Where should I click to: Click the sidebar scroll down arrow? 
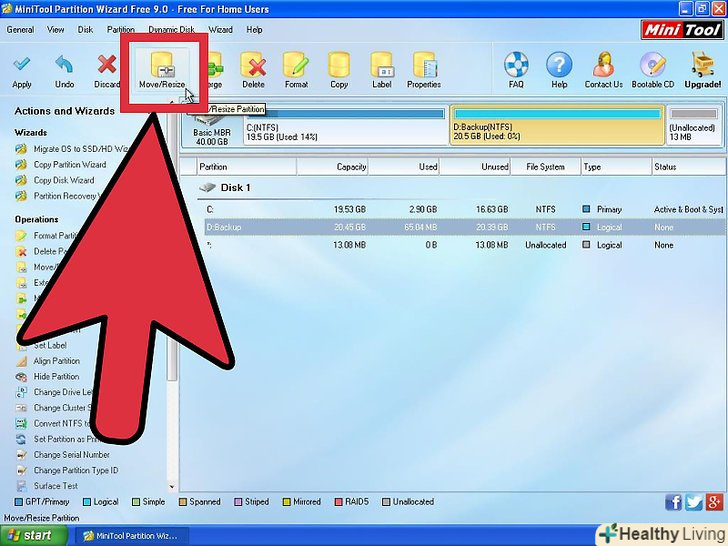[172, 487]
